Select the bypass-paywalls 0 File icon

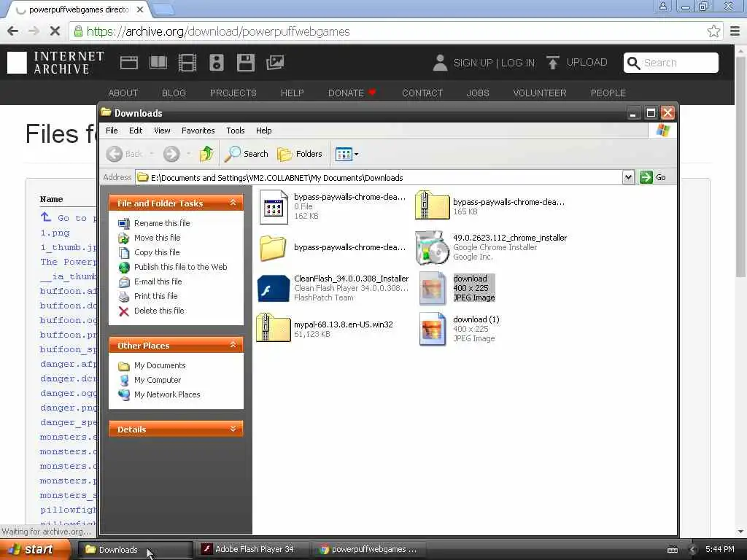(274, 207)
